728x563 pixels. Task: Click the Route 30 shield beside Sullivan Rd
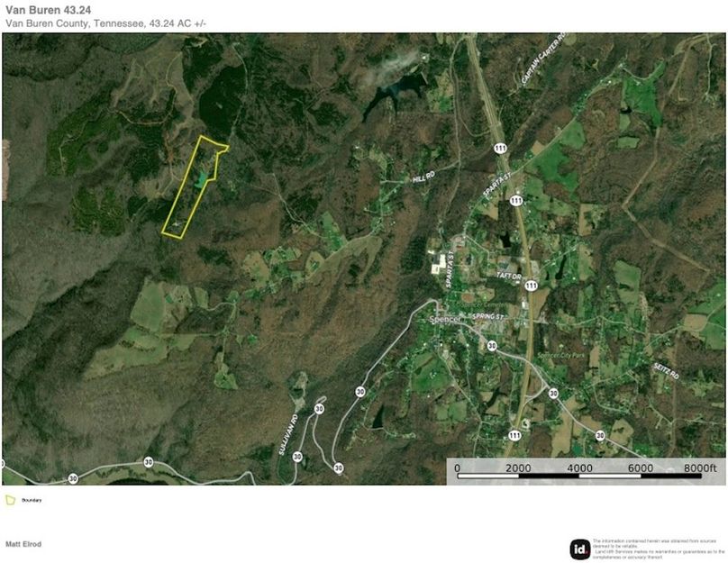pyautogui.click(x=319, y=408)
